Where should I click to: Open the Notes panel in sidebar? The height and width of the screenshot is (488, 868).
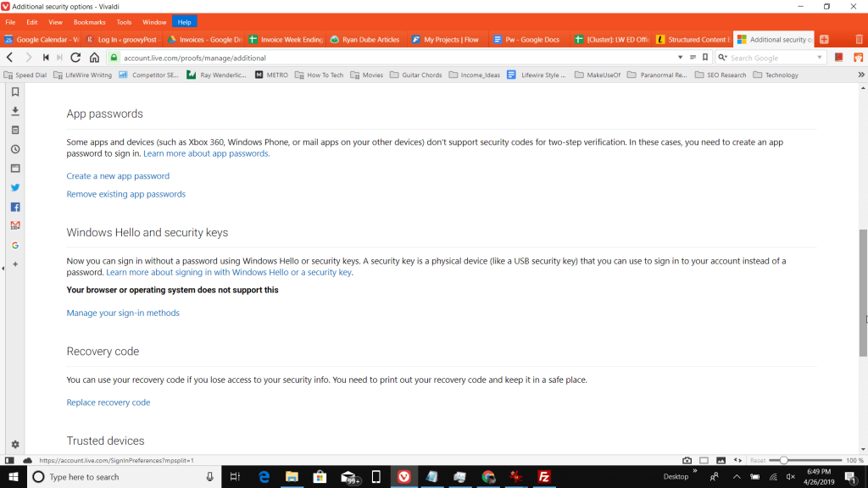[15, 130]
